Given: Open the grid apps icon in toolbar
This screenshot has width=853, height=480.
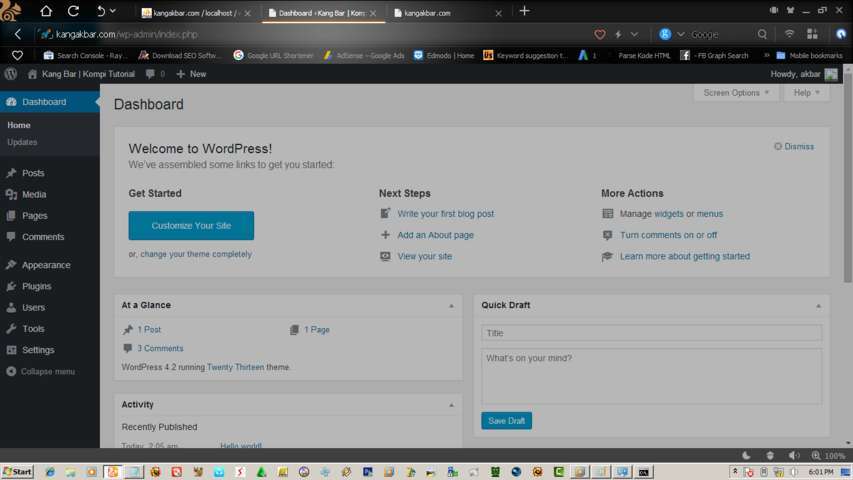Looking at the screenshot, I should point(812,34).
